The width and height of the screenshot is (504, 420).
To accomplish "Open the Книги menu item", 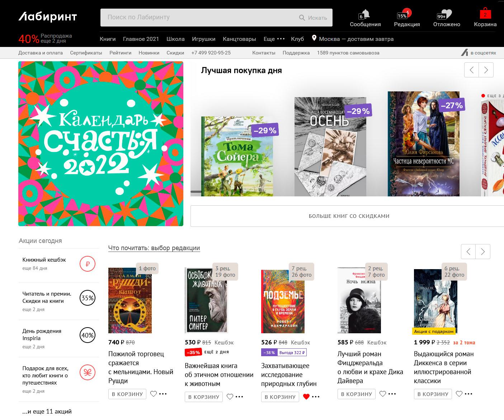I will coord(108,39).
